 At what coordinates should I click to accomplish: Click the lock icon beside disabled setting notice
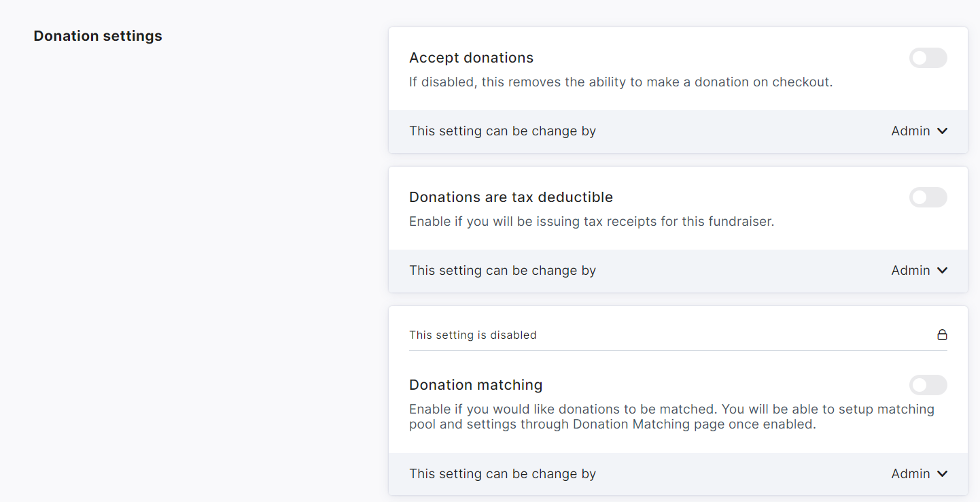click(x=942, y=335)
